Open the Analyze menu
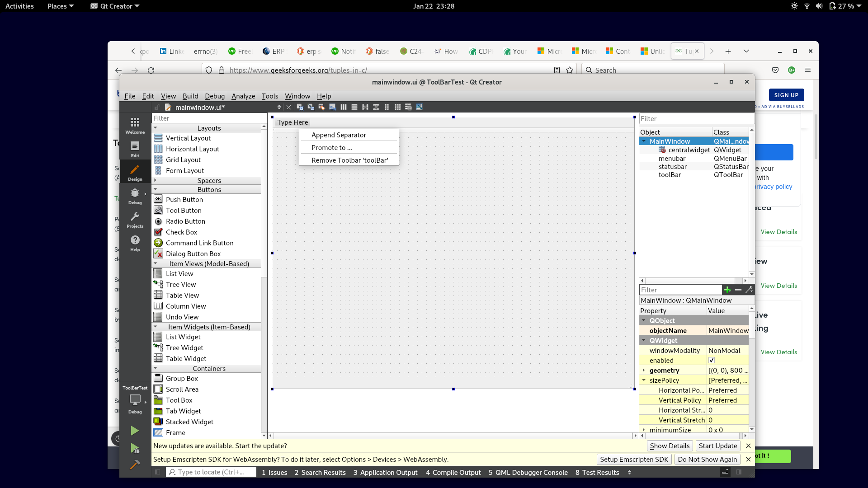Image resolution: width=868 pixels, height=488 pixels. [243, 96]
